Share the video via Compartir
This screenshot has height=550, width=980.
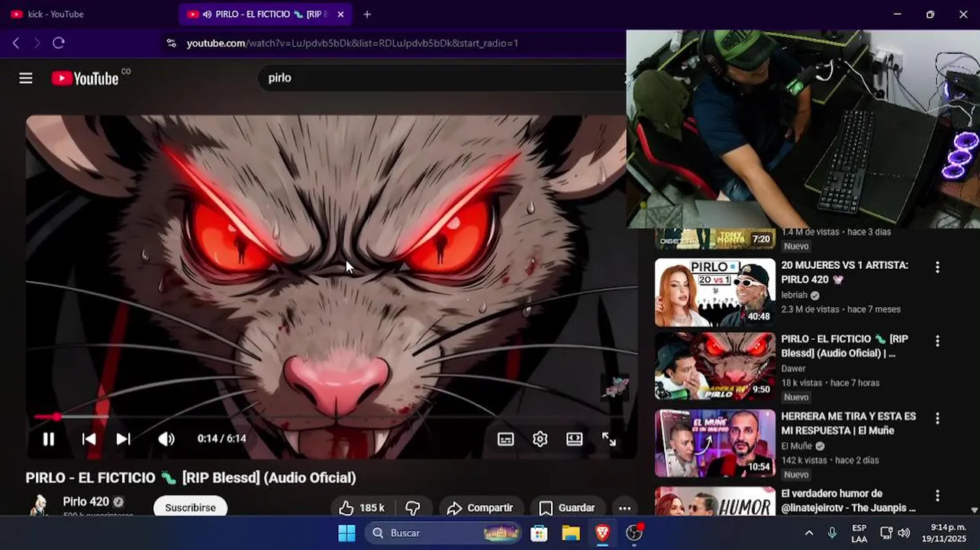(x=479, y=508)
